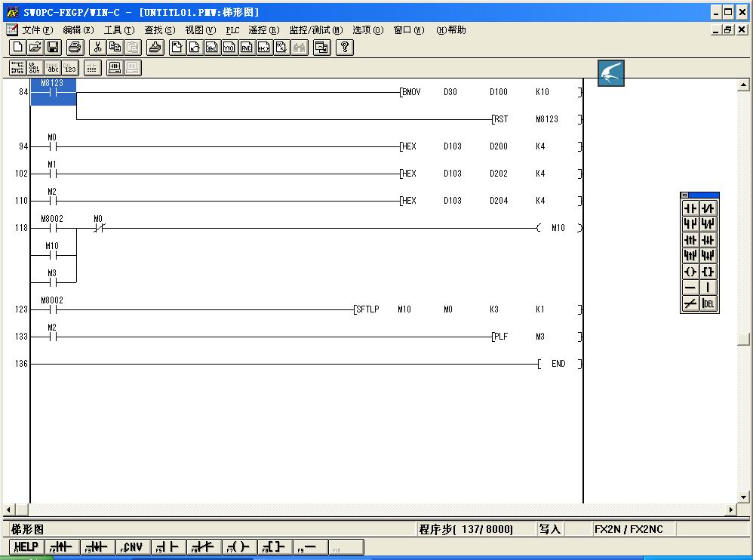Click the vertical scrollbar down arrow
The image size is (753, 560).
tap(743, 497)
